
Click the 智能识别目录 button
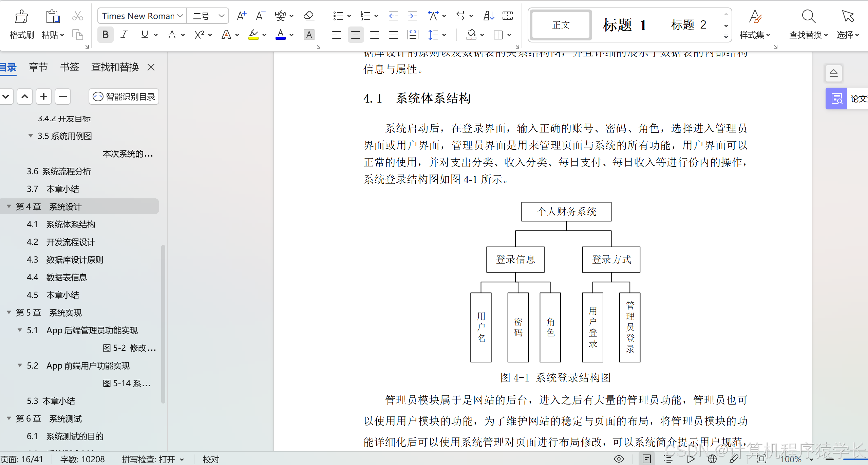[124, 97]
